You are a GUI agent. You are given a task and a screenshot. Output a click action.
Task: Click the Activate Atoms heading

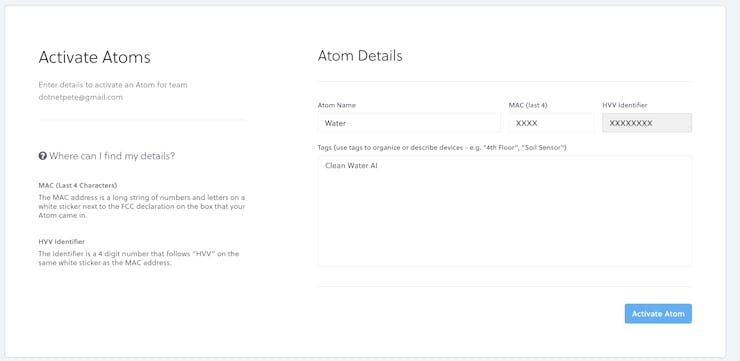click(x=94, y=58)
